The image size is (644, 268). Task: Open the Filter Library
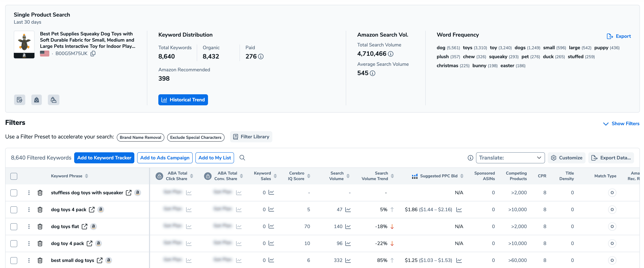[x=251, y=137]
